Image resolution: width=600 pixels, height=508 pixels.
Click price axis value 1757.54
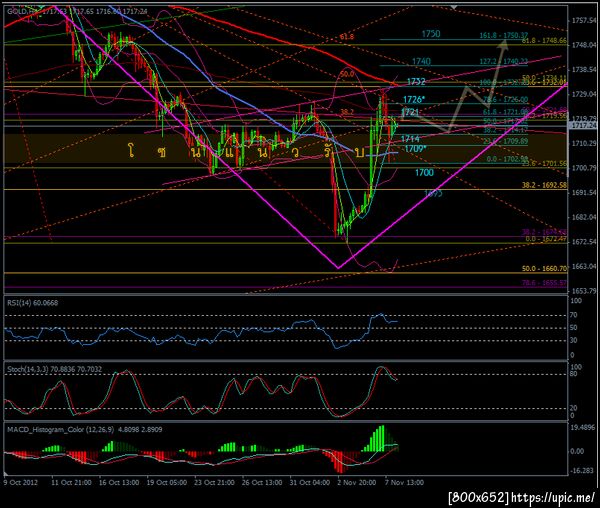(584, 20)
